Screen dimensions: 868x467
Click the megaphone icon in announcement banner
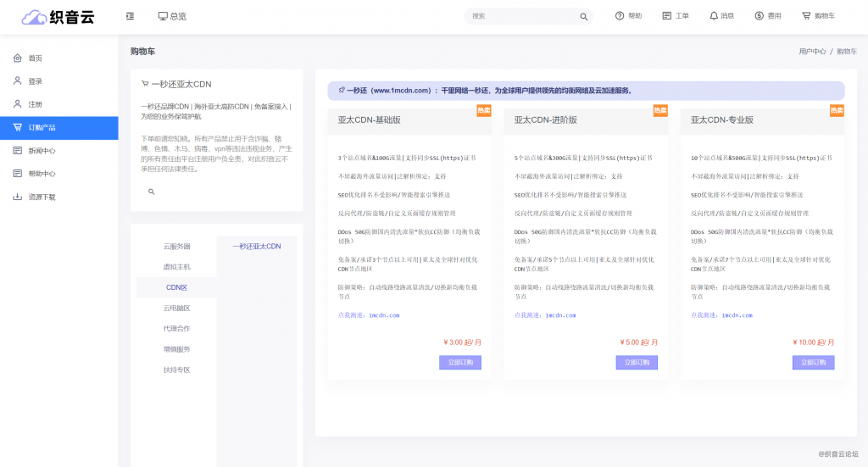point(341,90)
